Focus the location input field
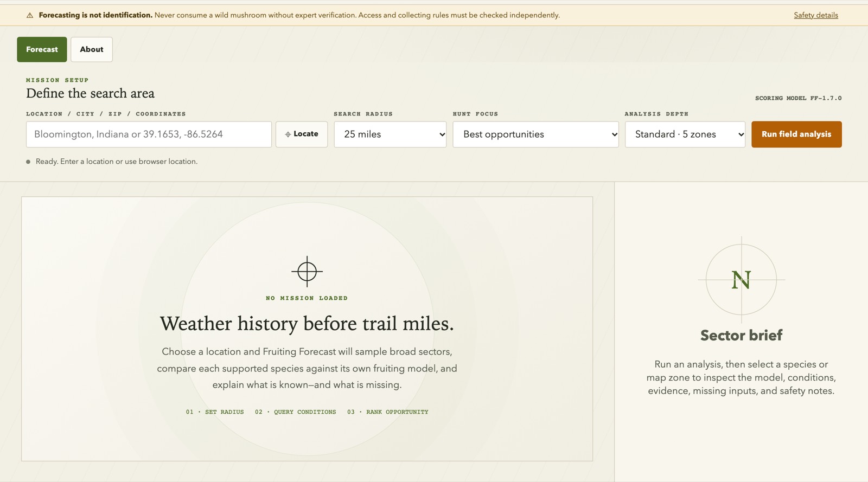868x482 pixels. click(x=149, y=134)
